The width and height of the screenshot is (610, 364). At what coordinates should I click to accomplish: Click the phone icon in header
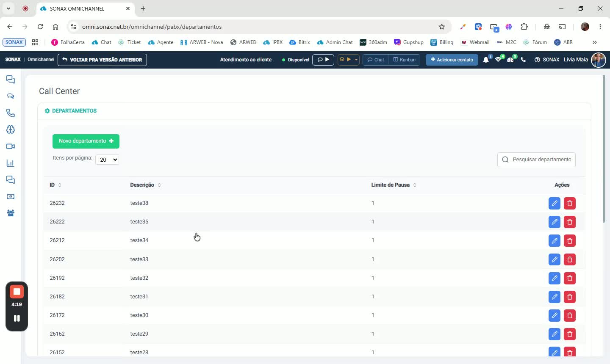[523, 60]
